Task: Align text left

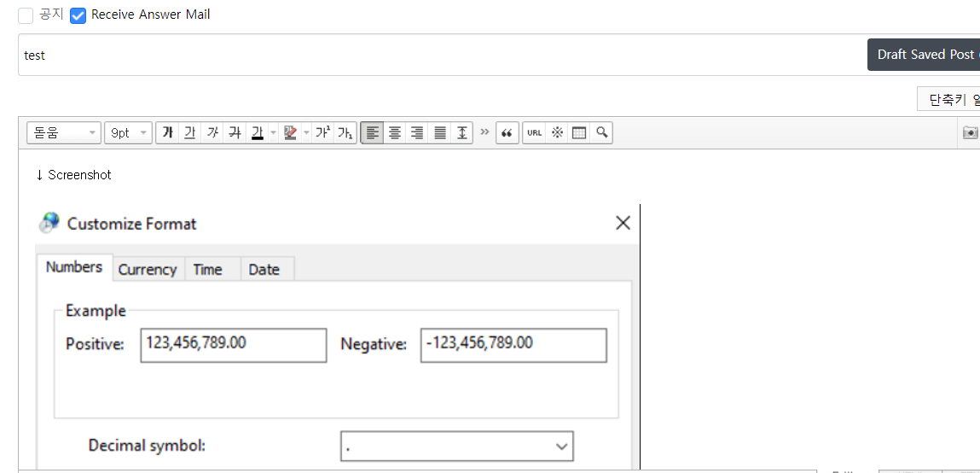Action: tap(373, 132)
